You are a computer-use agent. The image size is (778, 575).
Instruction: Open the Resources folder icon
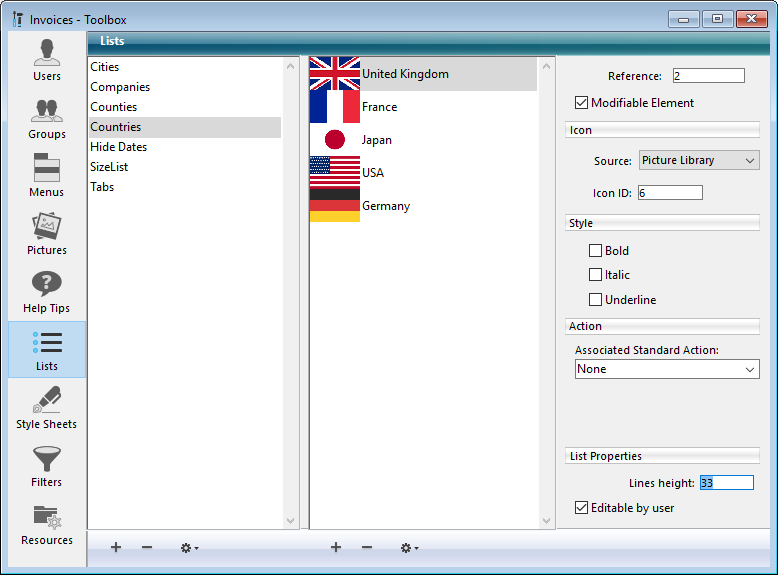pyautogui.click(x=47, y=524)
